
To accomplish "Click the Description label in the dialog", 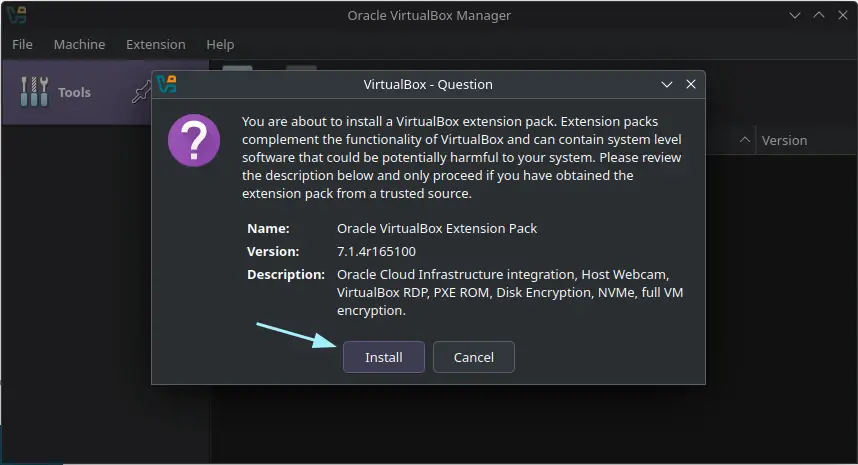I will click(286, 274).
